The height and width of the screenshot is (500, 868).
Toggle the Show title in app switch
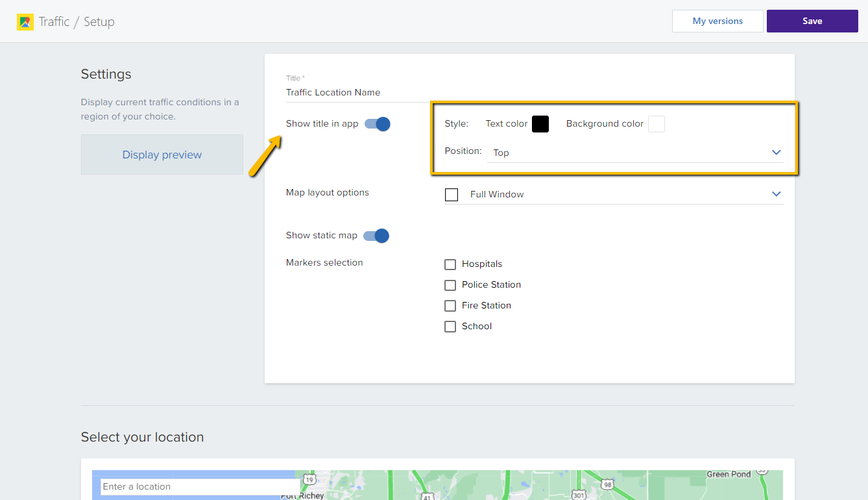coord(377,124)
